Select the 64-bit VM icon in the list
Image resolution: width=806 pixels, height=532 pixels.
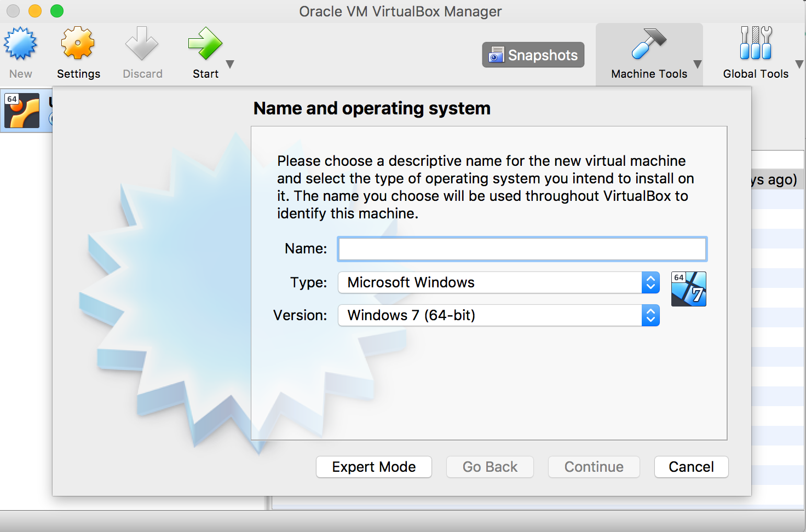(22, 111)
